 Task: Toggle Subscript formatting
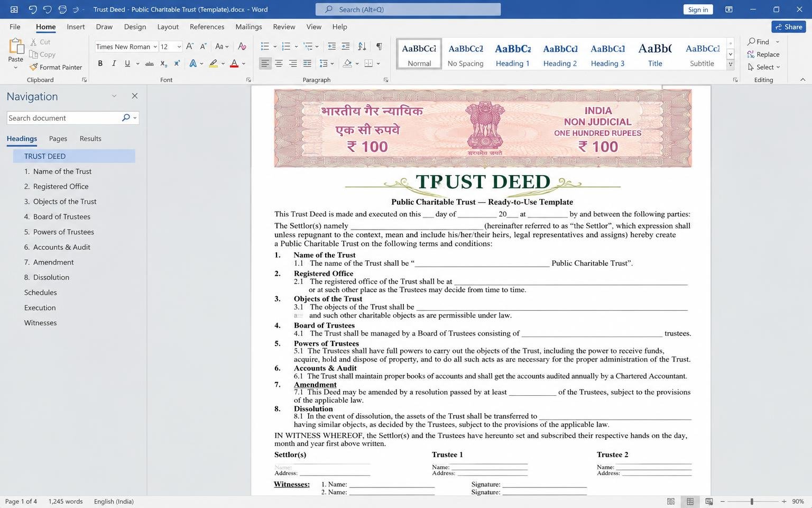tap(164, 63)
